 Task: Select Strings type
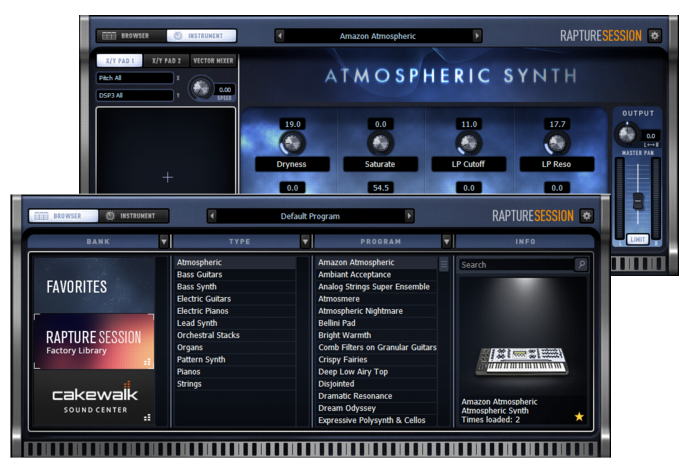(x=235, y=383)
